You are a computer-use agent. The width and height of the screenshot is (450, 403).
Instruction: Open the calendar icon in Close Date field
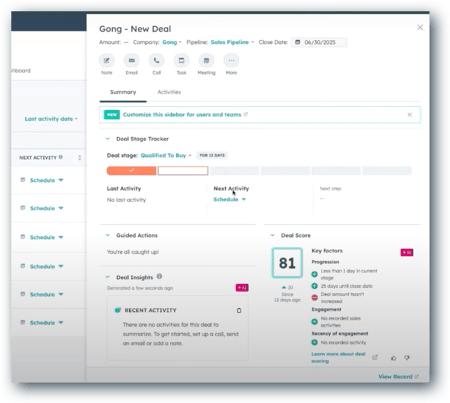298,42
